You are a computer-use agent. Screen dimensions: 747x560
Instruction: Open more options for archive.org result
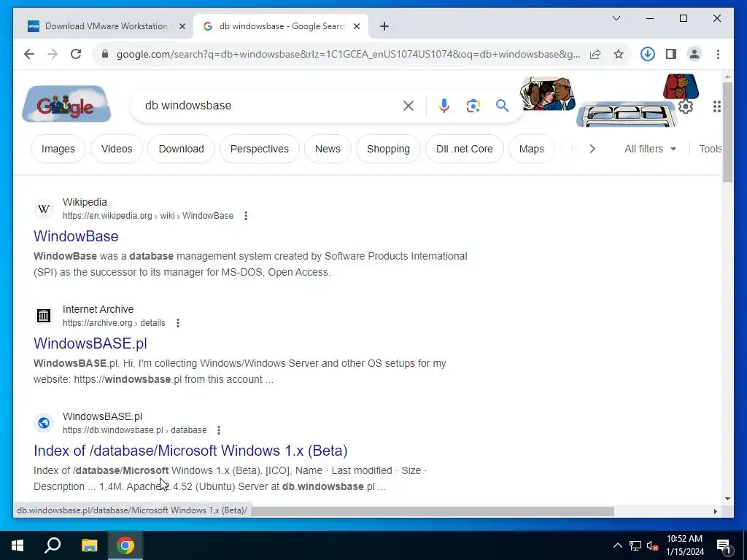[x=178, y=323]
